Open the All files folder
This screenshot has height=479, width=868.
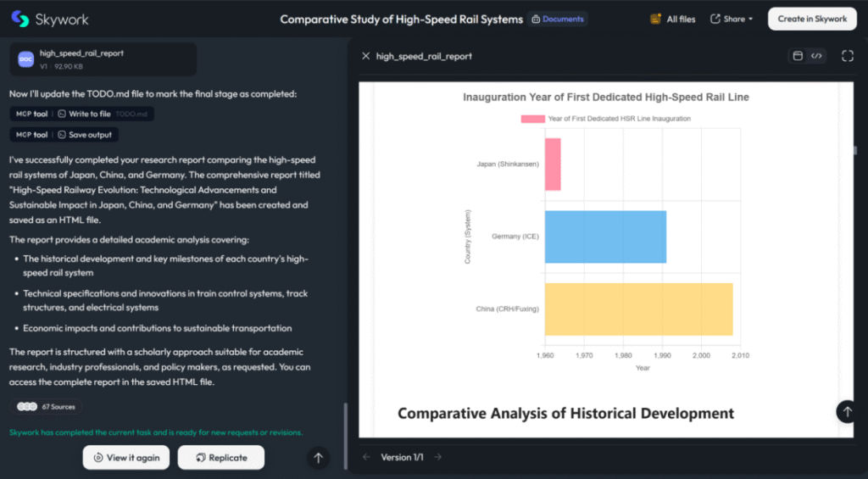[x=672, y=19]
